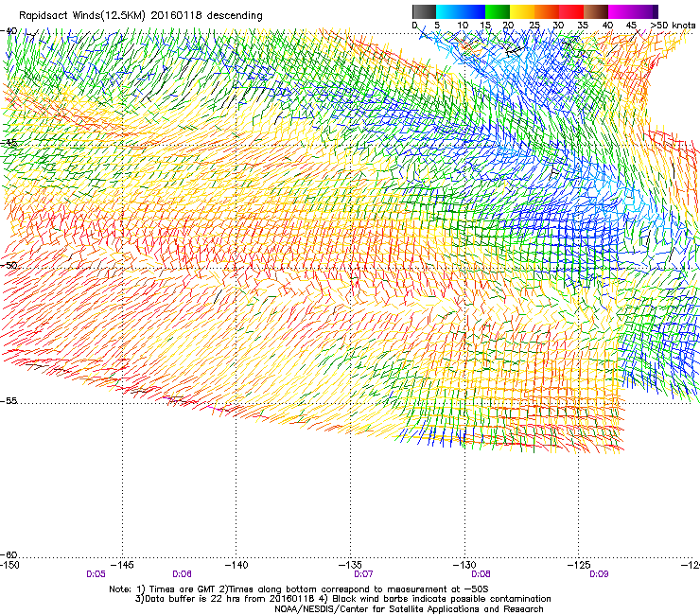The height and width of the screenshot is (615, 700).
Task: Click the '35' legend scale label
Action: [583, 25]
